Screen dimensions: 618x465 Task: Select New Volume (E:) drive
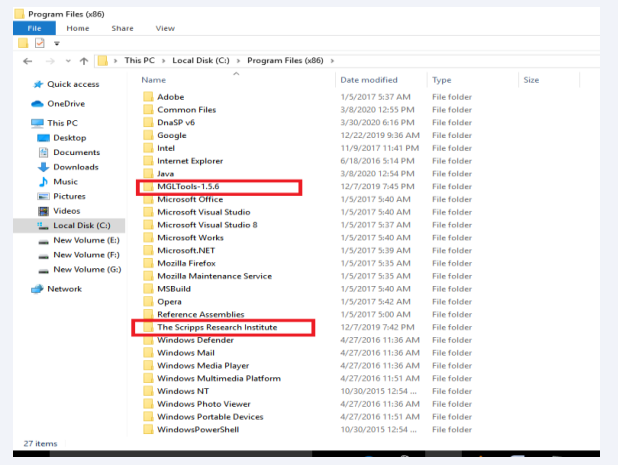click(86, 241)
